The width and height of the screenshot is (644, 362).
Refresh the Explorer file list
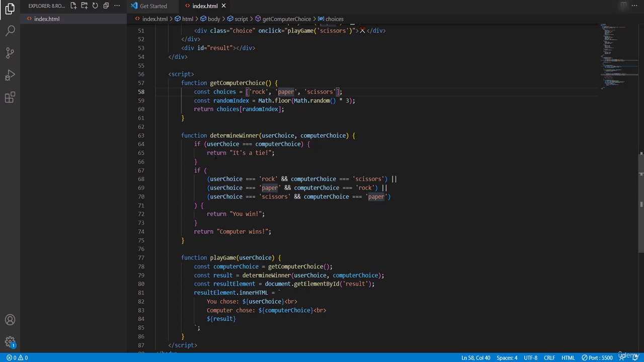pyautogui.click(x=95, y=6)
